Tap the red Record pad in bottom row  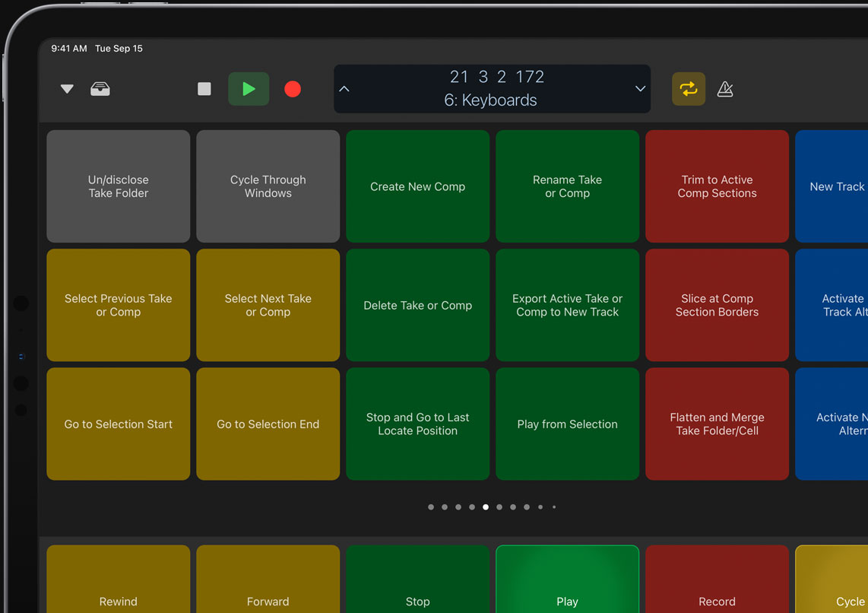pos(718,580)
